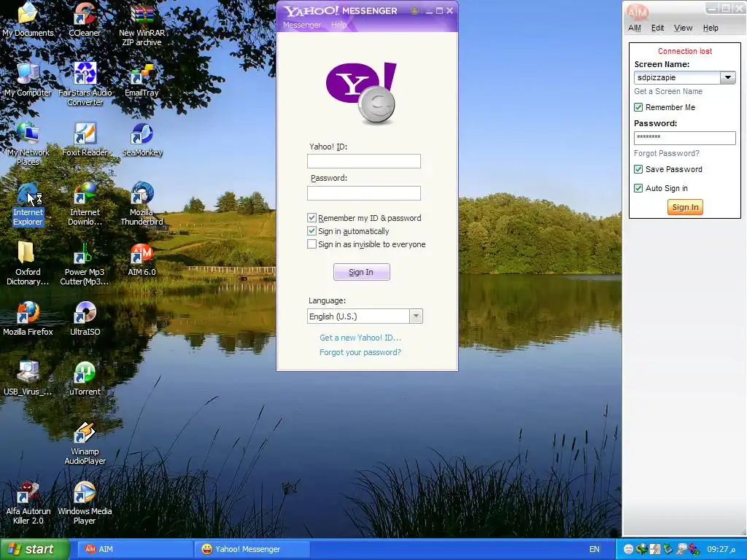Screen dimensions: 747x560
Task: Switch to AIM taskbar button
Action: tap(136, 549)
